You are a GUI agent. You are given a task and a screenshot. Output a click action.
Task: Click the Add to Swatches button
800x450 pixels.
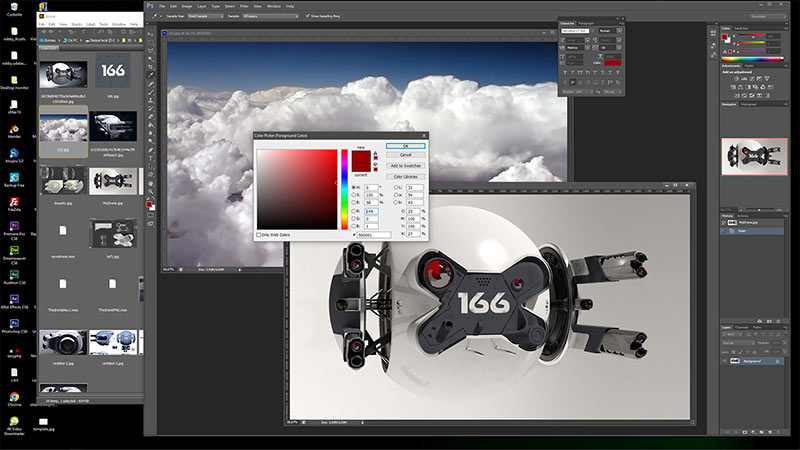click(405, 165)
